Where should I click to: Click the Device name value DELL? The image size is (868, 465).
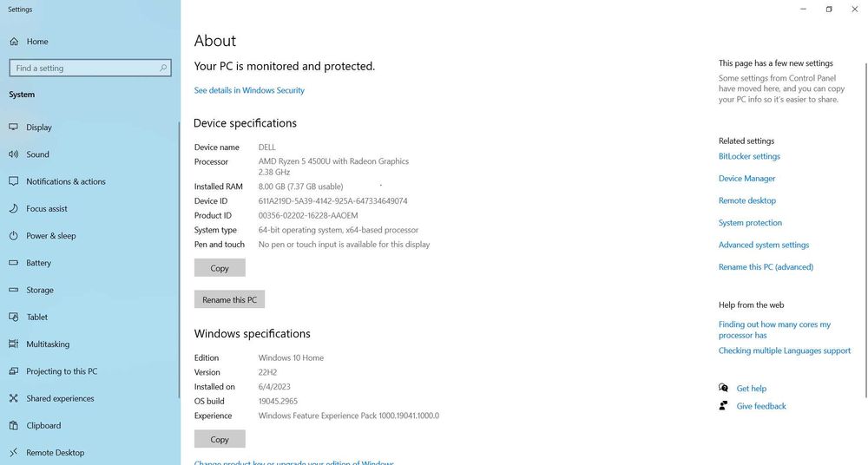266,147
